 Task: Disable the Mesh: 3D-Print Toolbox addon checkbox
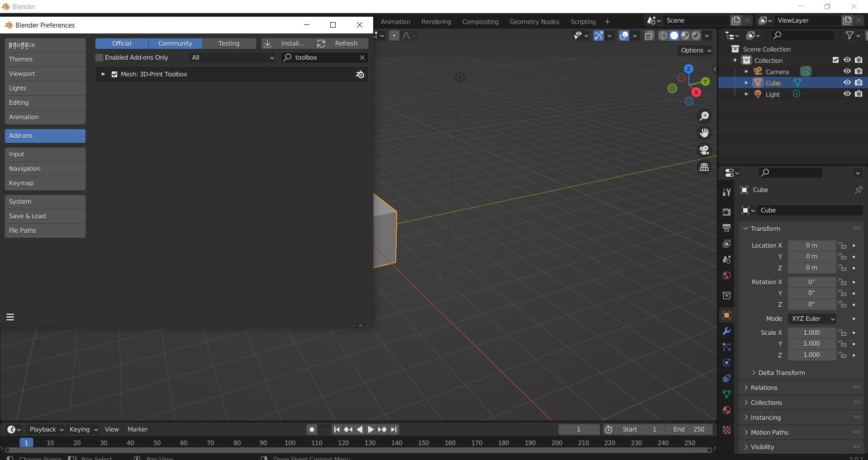point(114,74)
